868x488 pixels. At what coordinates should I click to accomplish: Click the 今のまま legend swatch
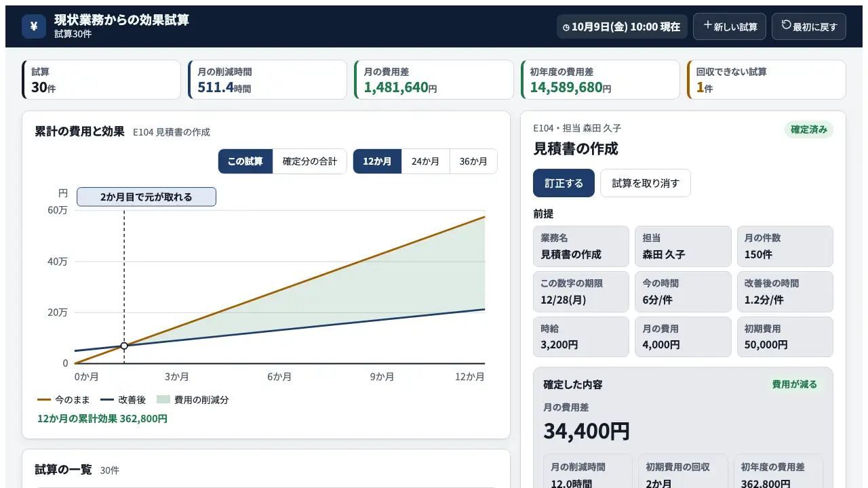coord(44,400)
